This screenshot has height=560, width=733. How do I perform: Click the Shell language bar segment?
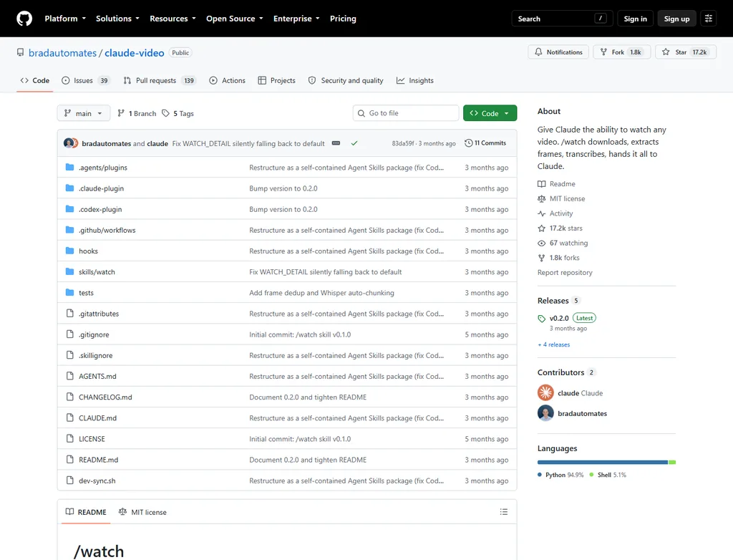(x=672, y=462)
